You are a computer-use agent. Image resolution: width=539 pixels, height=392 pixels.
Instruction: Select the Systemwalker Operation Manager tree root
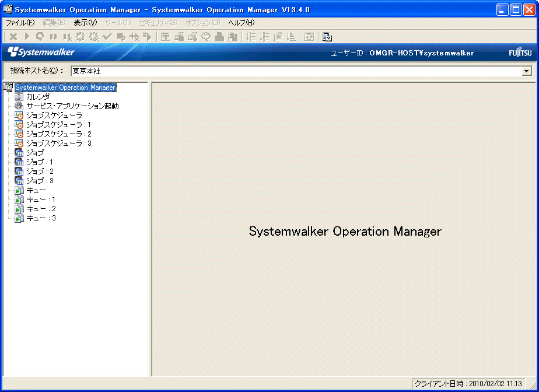coord(65,87)
